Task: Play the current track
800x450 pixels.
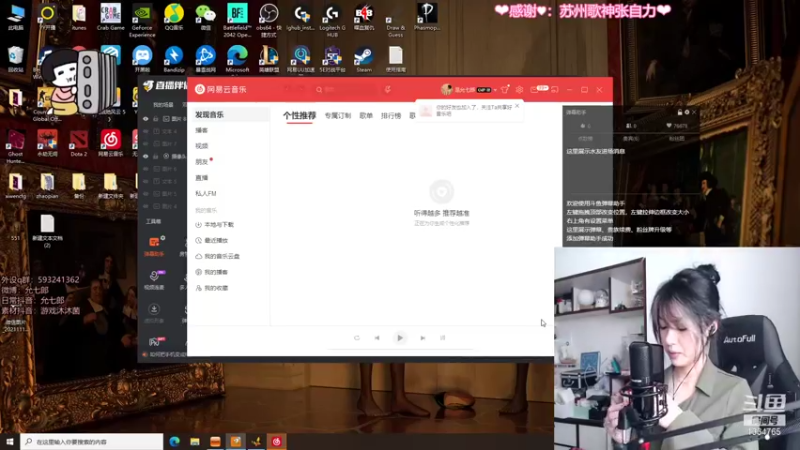Action: (400, 338)
